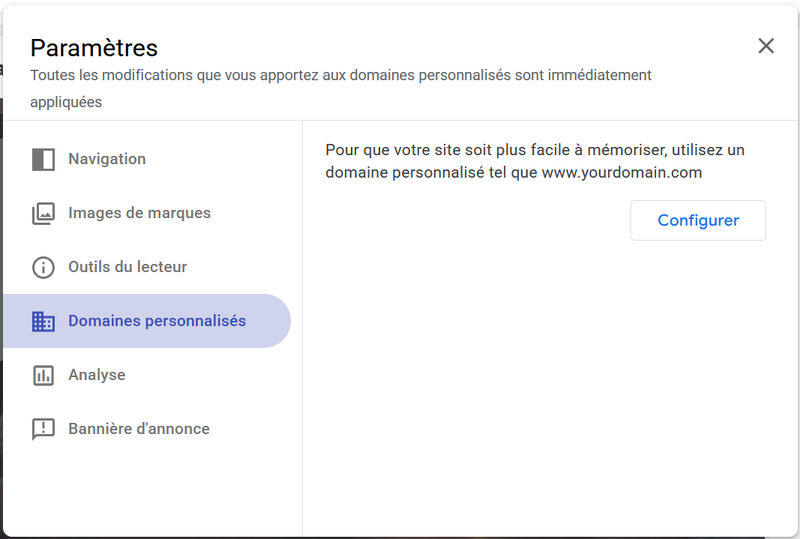Viewport: 800px width, 539px height.
Task: Close the Paramètres dialog with the X
Action: [766, 46]
